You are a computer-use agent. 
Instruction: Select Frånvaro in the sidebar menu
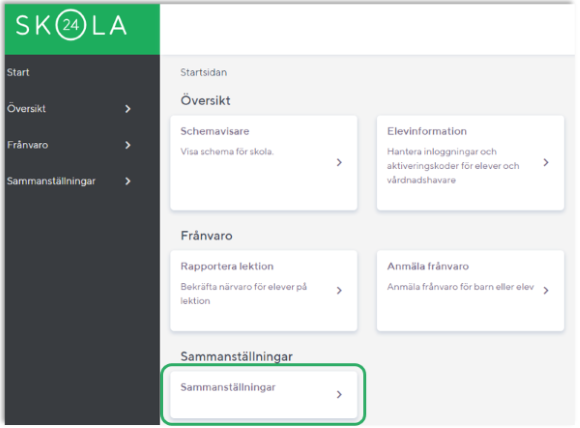(x=27, y=145)
